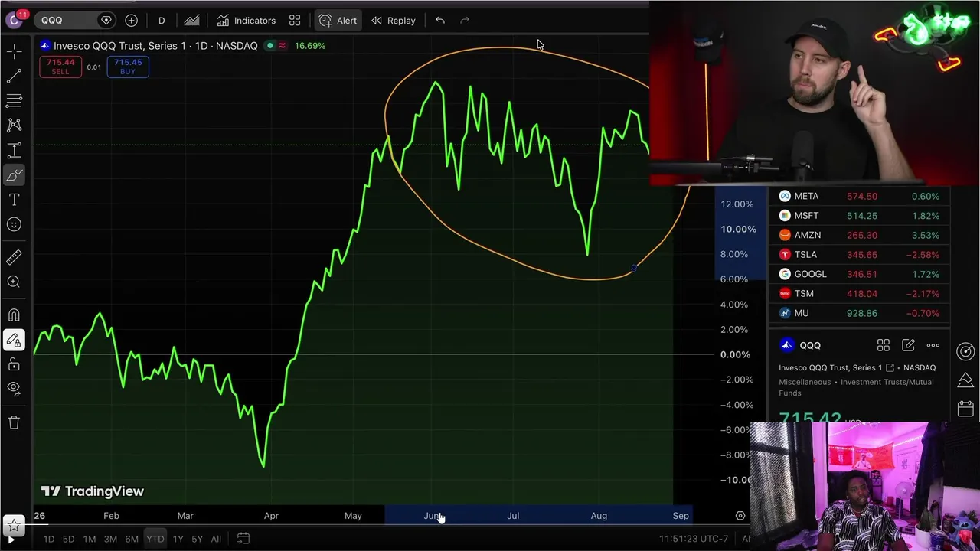This screenshot has width=980, height=551.
Task: Click the blue 715.45 BUY button
Action: pos(128,67)
